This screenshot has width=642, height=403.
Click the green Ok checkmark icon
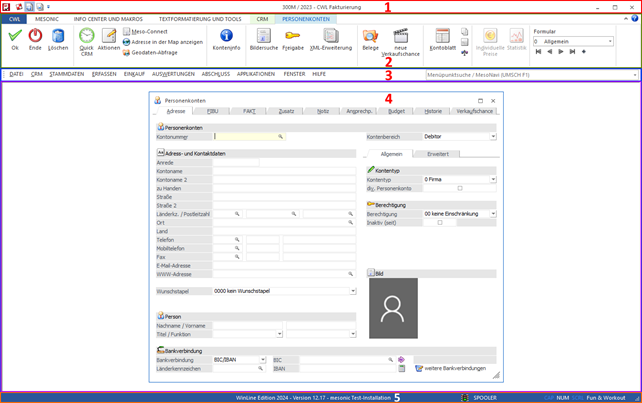[14, 37]
